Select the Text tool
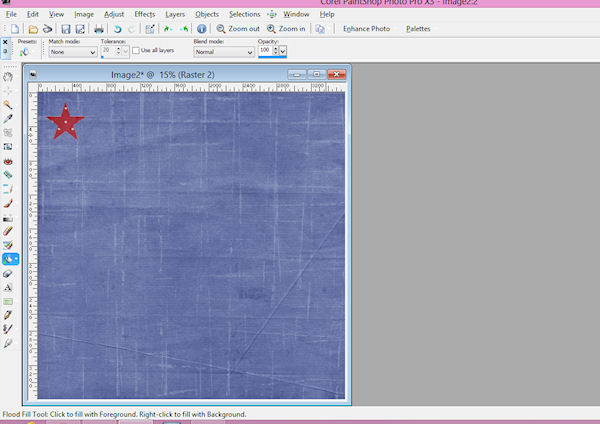This screenshot has height=424, width=600. (x=8, y=287)
